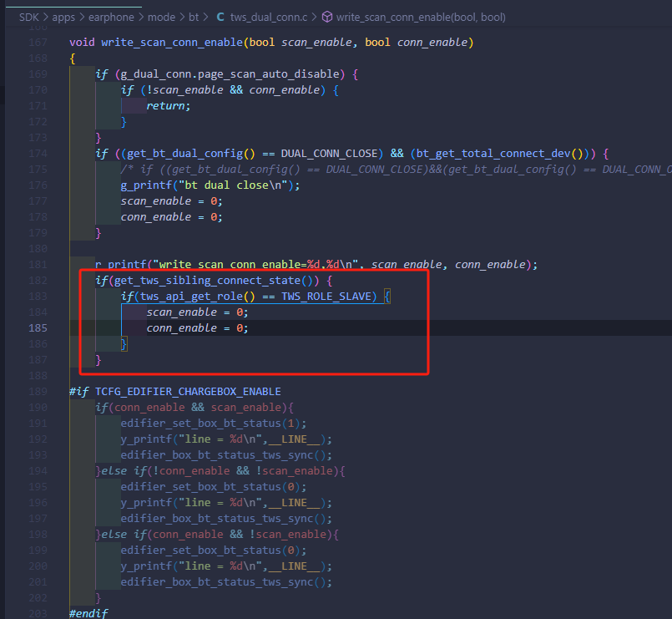This screenshot has width=672, height=619.
Task: Open the SDK breadcrumb folder
Action: (28, 18)
